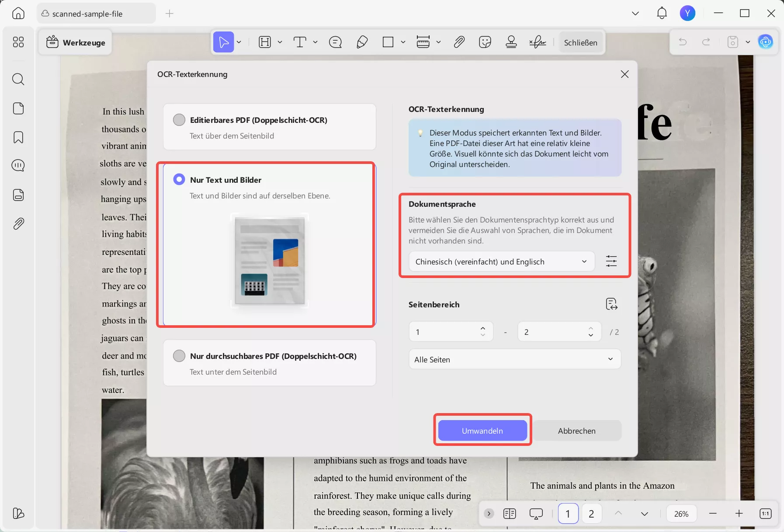784x532 pixels.
Task: Save the document with disk icon
Action: point(733,42)
